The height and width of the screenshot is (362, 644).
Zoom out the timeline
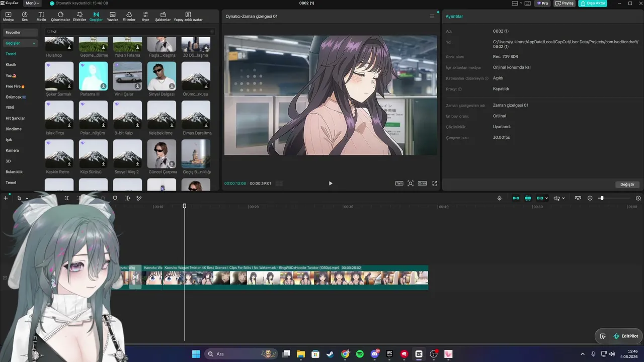pyautogui.click(x=590, y=198)
